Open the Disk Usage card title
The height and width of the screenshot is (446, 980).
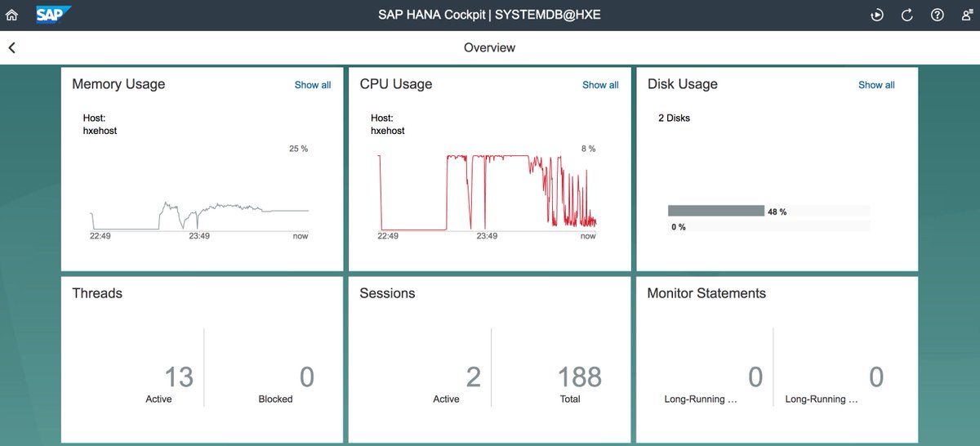tap(683, 84)
